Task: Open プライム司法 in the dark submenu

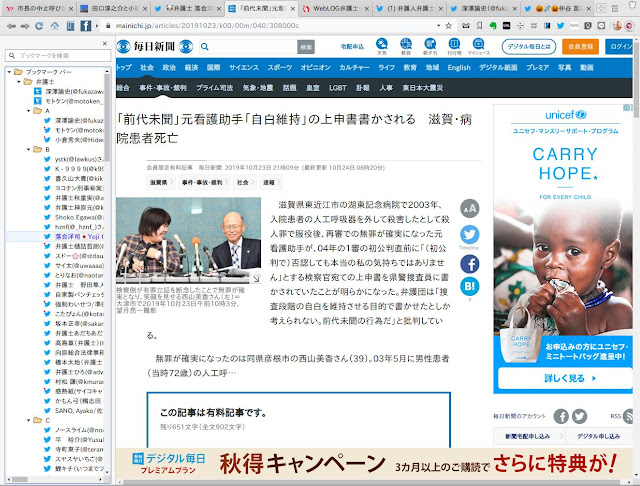Action: pyautogui.click(x=215, y=88)
